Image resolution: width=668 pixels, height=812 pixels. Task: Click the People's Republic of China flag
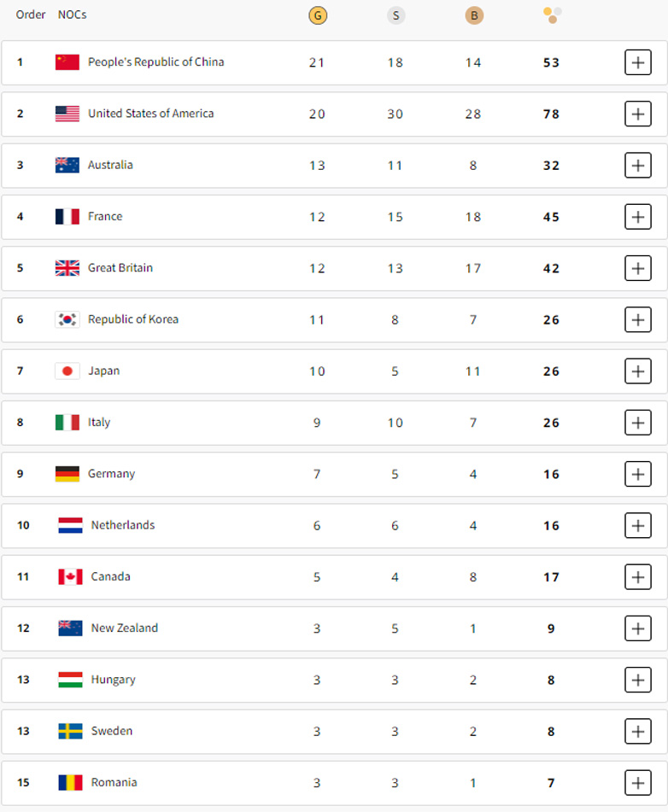pos(67,62)
